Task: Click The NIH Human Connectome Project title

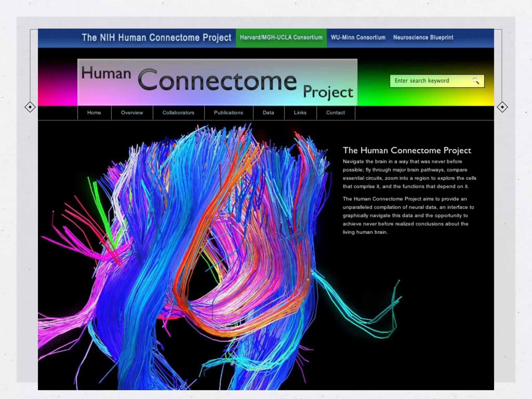Action: click(156, 38)
